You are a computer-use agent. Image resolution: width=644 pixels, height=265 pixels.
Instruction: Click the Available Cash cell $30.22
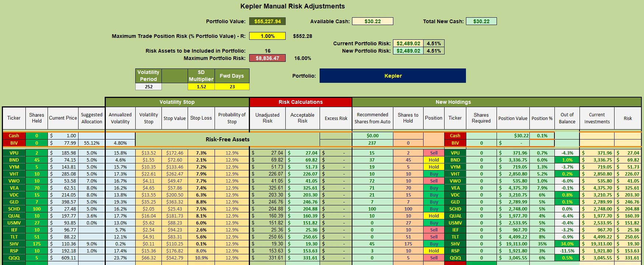pos(372,21)
